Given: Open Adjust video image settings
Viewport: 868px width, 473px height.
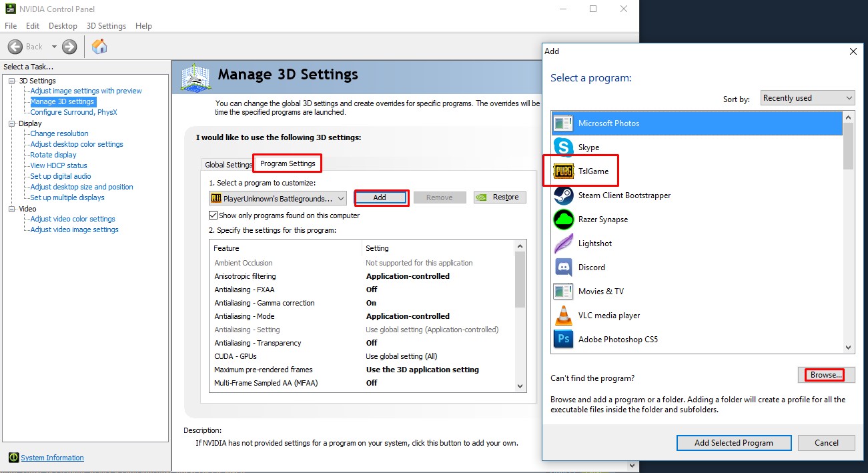Looking at the screenshot, I should 74,229.
